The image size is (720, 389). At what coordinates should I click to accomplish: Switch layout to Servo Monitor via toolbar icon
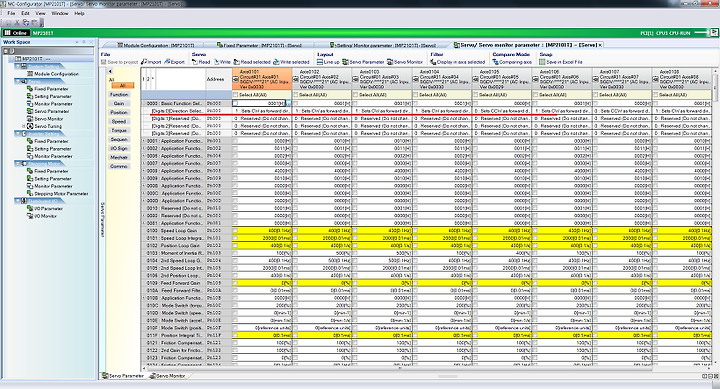pos(390,62)
